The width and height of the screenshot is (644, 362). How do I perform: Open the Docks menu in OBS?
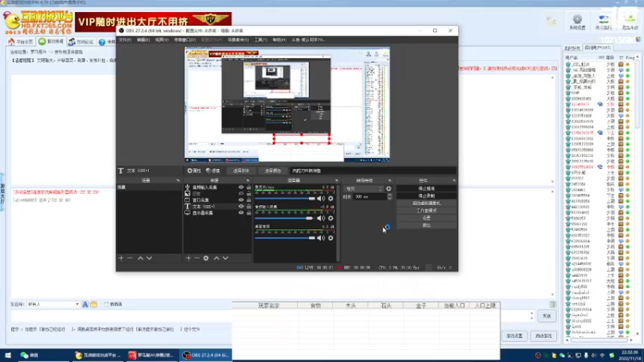click(185, 39)
